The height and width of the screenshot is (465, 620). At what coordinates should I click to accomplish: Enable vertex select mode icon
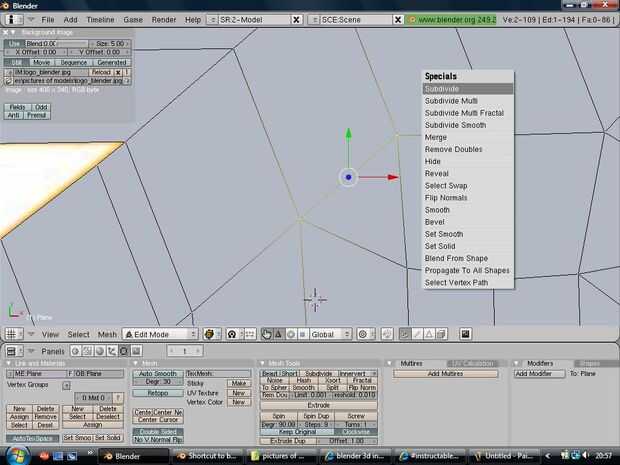click(x=405, y=334)
